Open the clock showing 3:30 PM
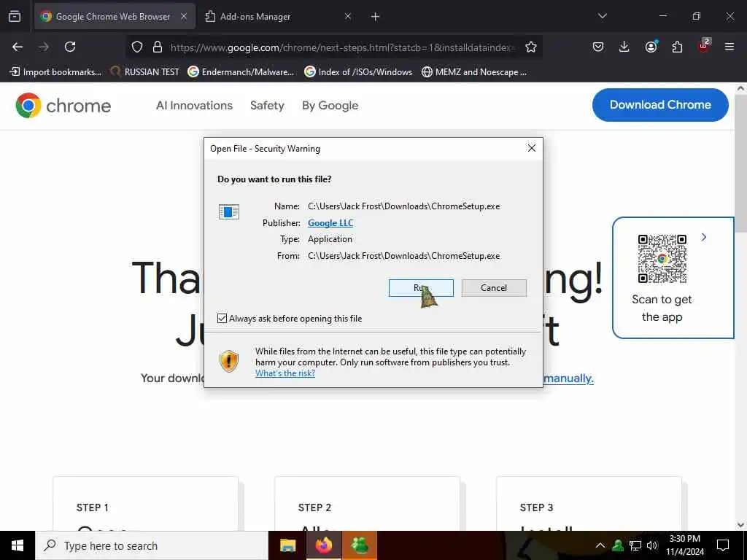The image size is (747, 560). [x=685, y=545]
